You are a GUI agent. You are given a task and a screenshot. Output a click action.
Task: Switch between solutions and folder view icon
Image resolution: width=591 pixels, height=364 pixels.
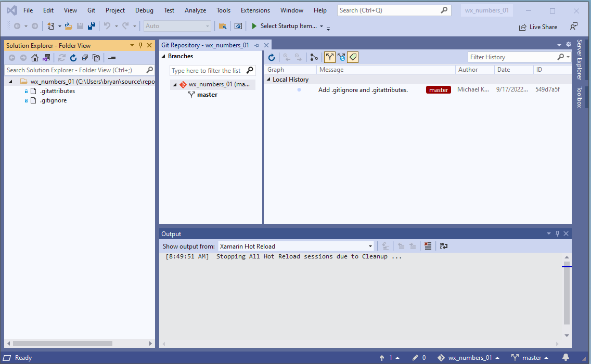point(46,58)
